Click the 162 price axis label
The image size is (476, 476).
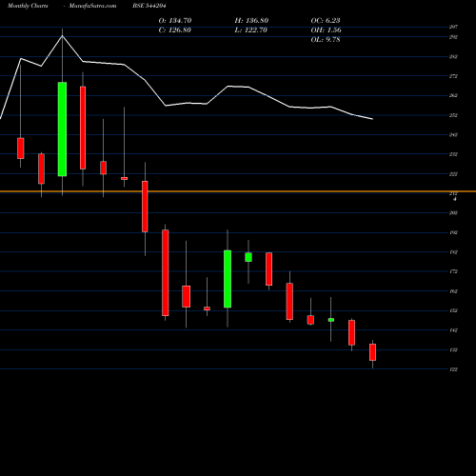pyautogui.click(x=453, y=291)
